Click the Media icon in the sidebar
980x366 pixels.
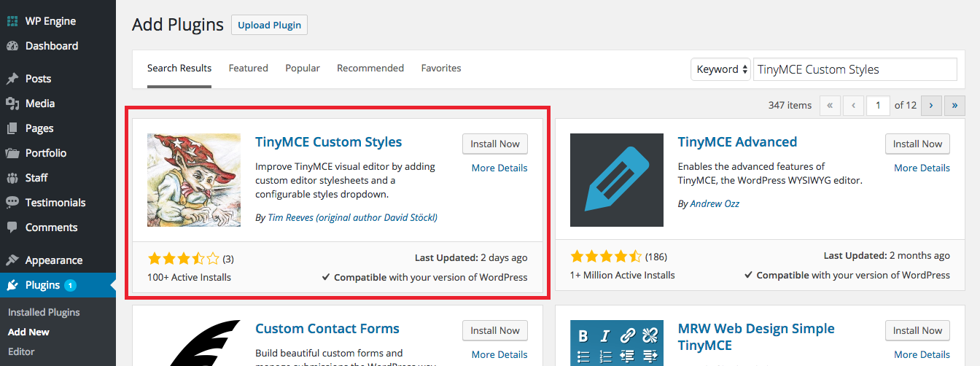tap(12, 104)
